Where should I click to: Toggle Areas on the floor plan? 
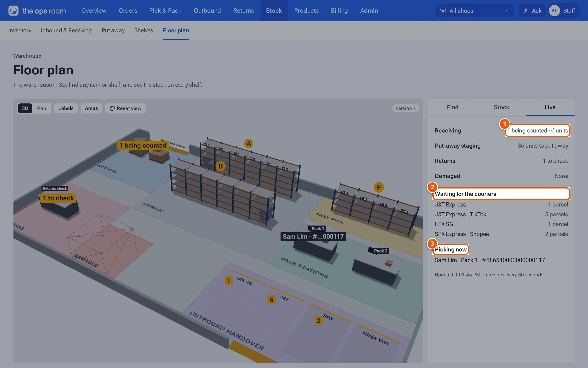point(91,108)
